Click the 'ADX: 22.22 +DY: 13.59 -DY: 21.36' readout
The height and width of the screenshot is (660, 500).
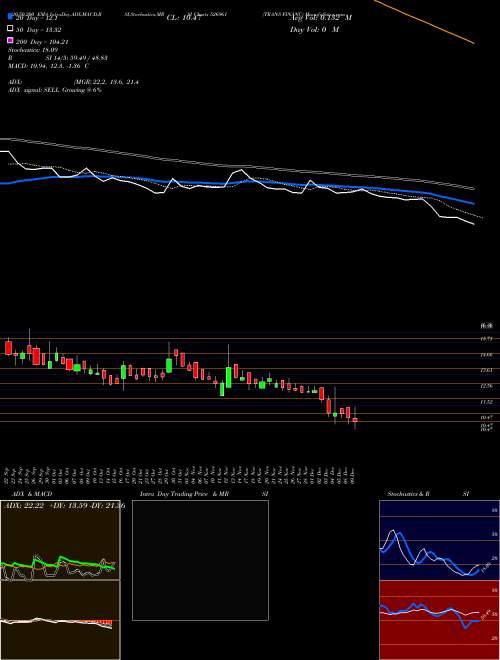pyautogui.click(x=64, y=506)
